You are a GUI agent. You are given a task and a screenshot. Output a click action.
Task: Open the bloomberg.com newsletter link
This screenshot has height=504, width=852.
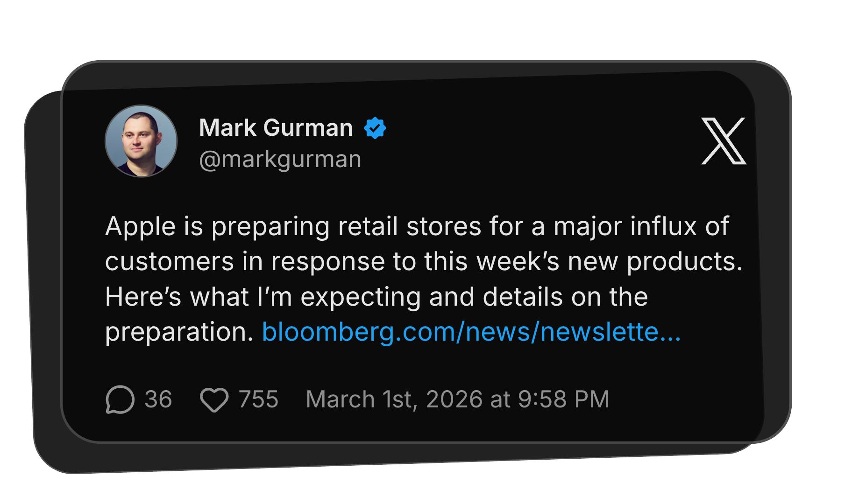471,332
